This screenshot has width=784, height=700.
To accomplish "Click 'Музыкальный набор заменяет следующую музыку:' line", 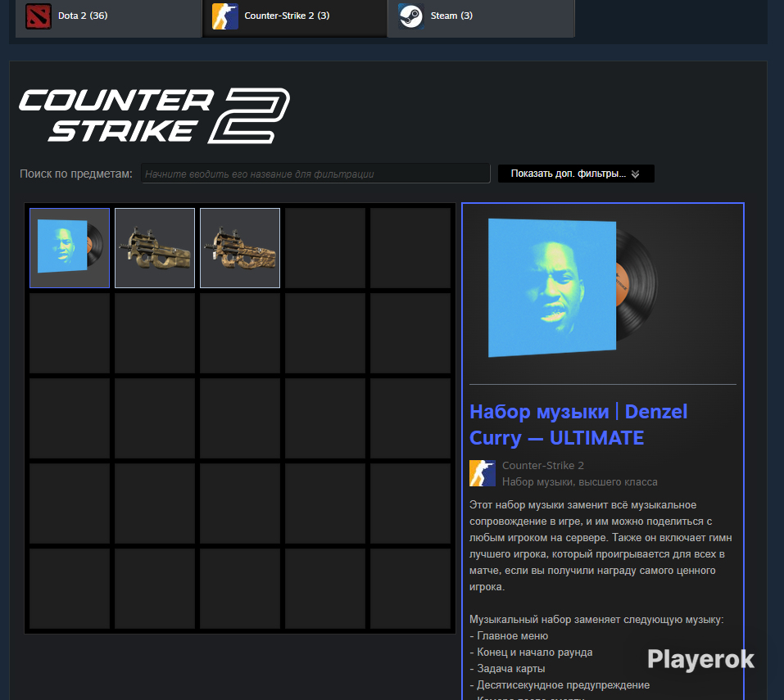I will [x=596, y=620].
